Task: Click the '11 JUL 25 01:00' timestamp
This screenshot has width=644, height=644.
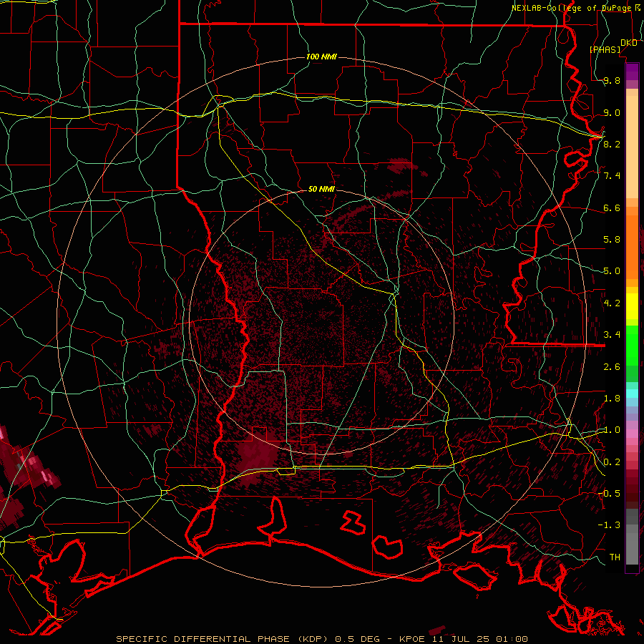Action: pos(479,639)
